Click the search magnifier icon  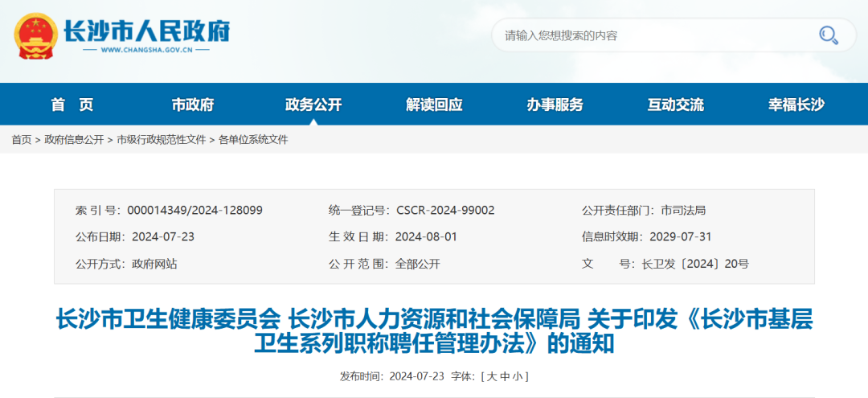tap(828, 35)
